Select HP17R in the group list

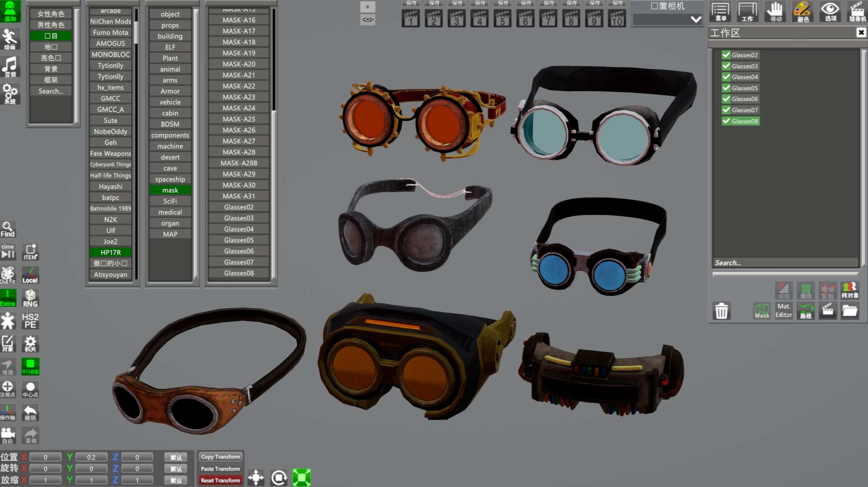tap(110, 252)
